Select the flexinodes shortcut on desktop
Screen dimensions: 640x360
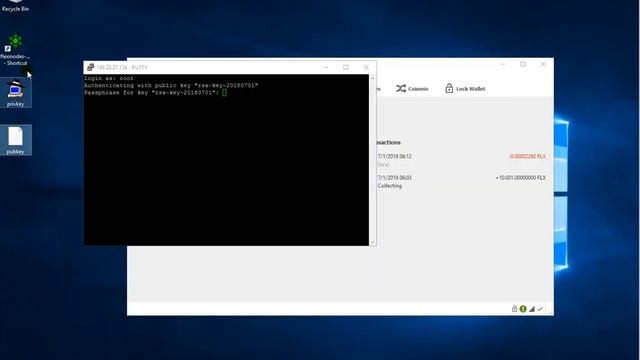[15, 50]
